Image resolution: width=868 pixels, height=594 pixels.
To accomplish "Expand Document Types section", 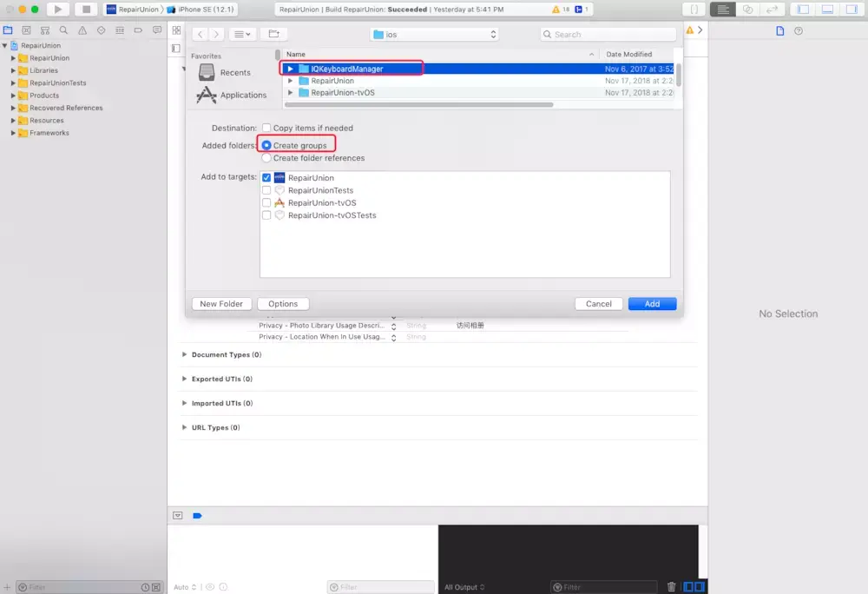I will pos(184,354).
